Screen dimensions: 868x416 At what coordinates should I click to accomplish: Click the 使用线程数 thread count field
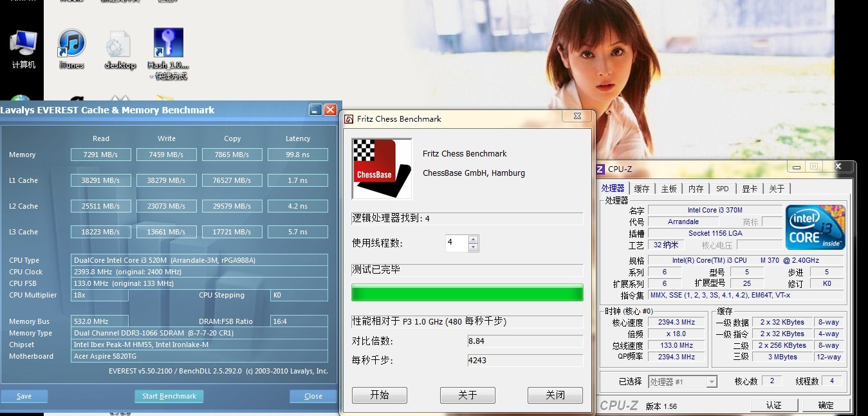(457, 243)
